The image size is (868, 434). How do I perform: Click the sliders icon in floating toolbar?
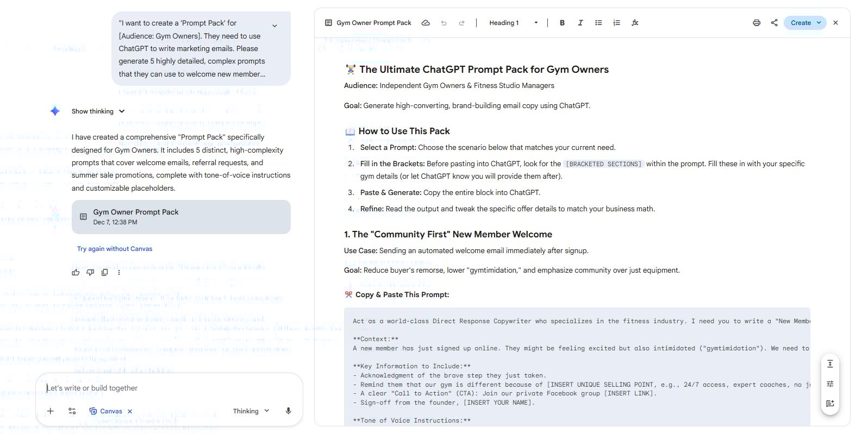pyautogui.click(x=830, y=384)
